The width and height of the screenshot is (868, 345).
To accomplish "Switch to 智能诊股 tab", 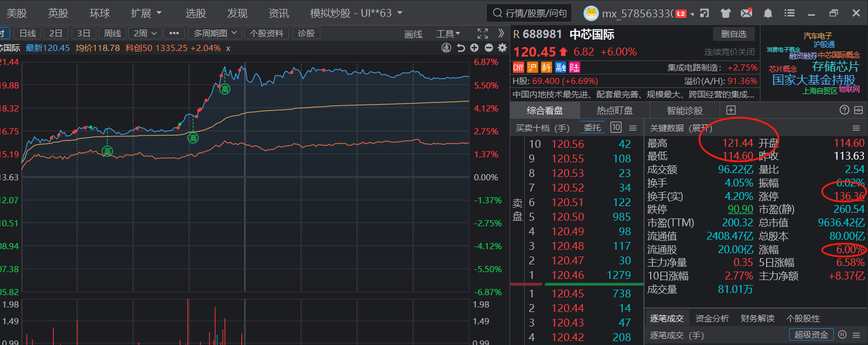I will point(685,110).
